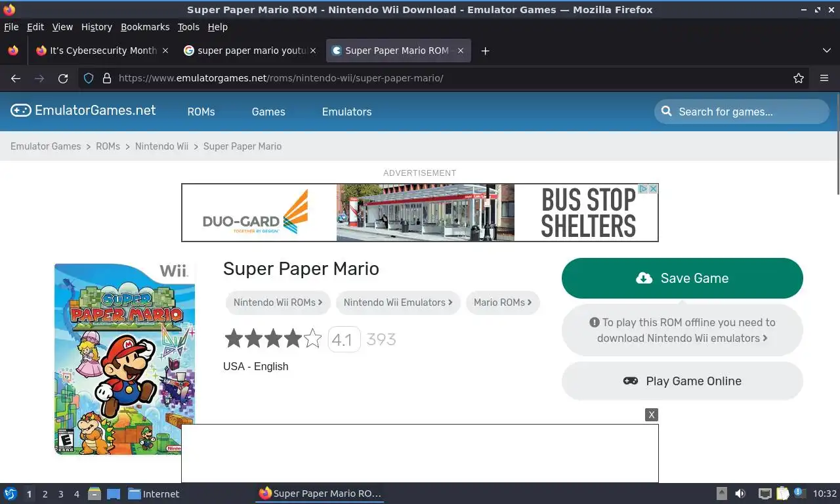Open the File menu
This screenshot has height=504, width=840.
coord(11,27)
